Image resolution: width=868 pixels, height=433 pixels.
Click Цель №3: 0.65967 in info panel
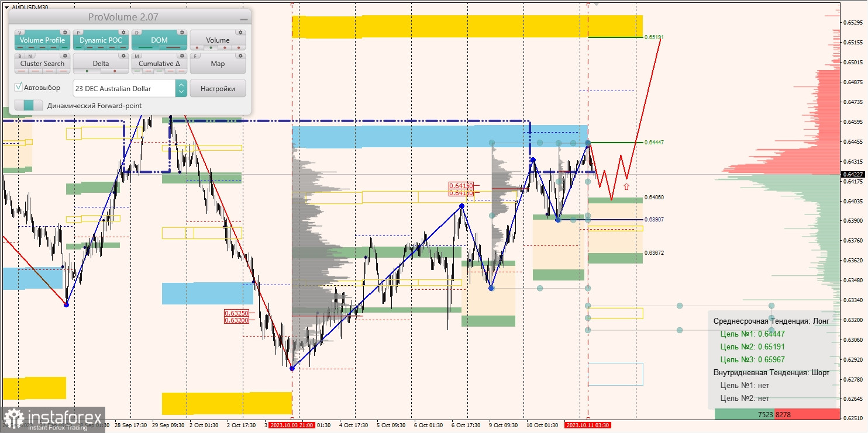coord(753,359)
